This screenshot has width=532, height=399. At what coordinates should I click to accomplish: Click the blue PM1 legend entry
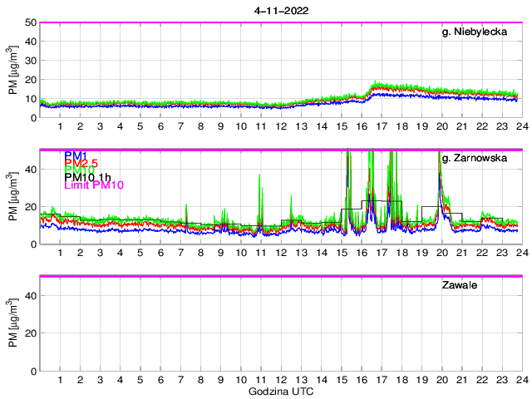(x=75, y=155)
